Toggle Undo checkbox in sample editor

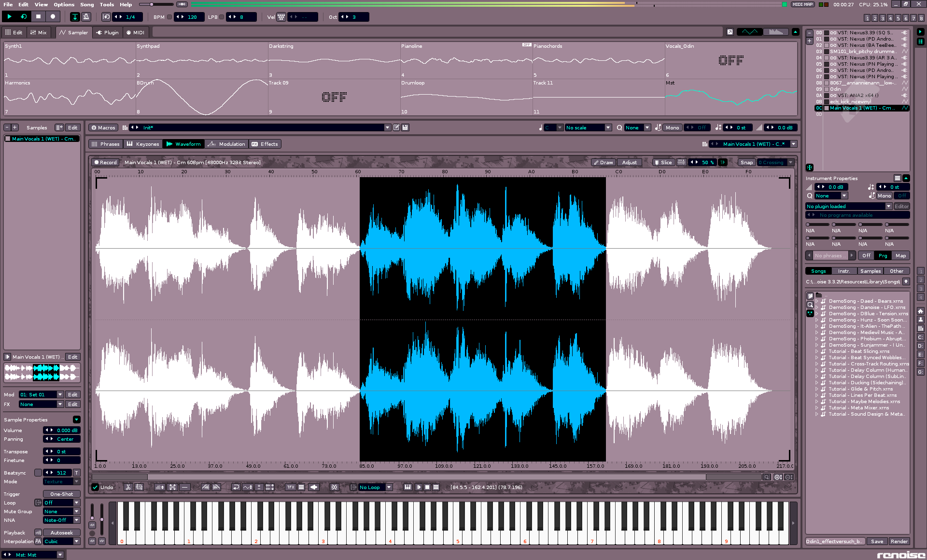pos(95,487)
